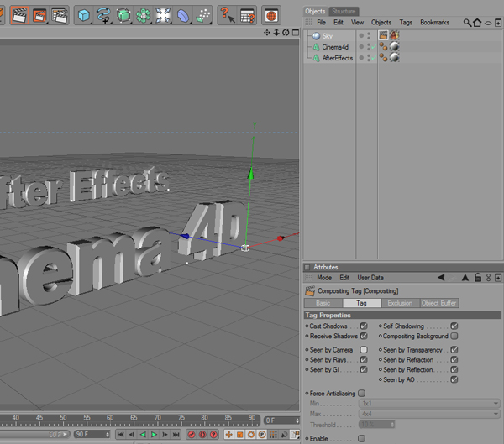Click the 90 F end-frame stepper arrows
Viewport: 504px width, 444px height.
coord(108,435)
